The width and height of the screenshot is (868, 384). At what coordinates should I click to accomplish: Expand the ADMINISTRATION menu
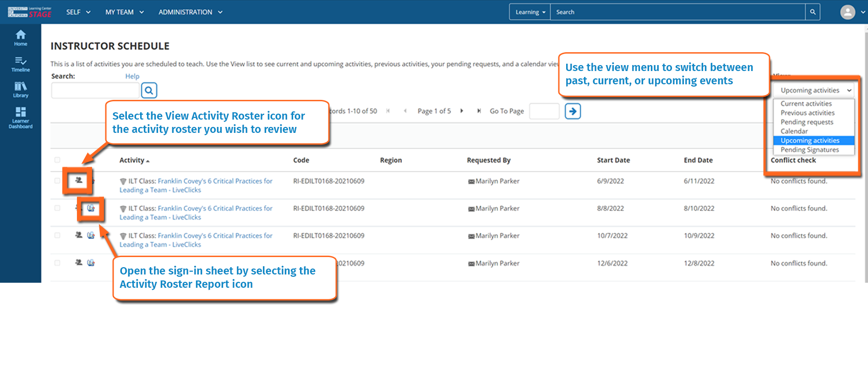pos(190,12)
